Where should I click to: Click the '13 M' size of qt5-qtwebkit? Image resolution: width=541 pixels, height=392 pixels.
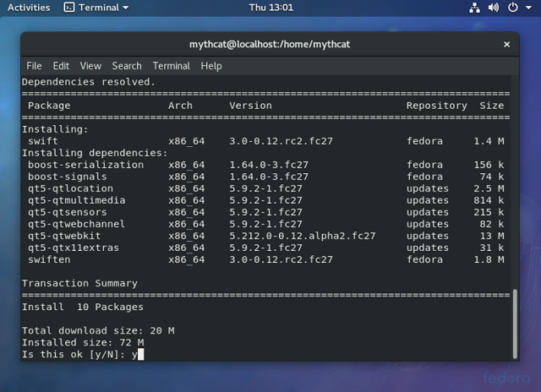pyautogui.click(x=492, y=236)
